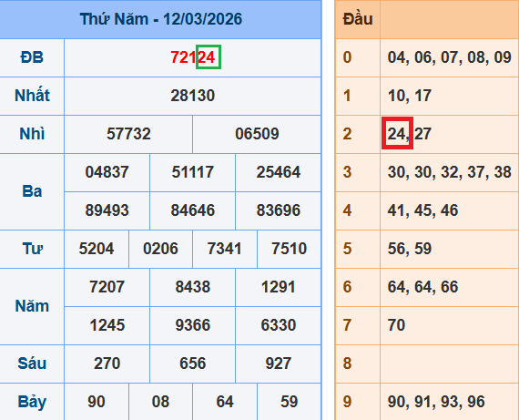Select the Sáu result 927
This screenshot has height=420, width=519.
tap(279, 364)
